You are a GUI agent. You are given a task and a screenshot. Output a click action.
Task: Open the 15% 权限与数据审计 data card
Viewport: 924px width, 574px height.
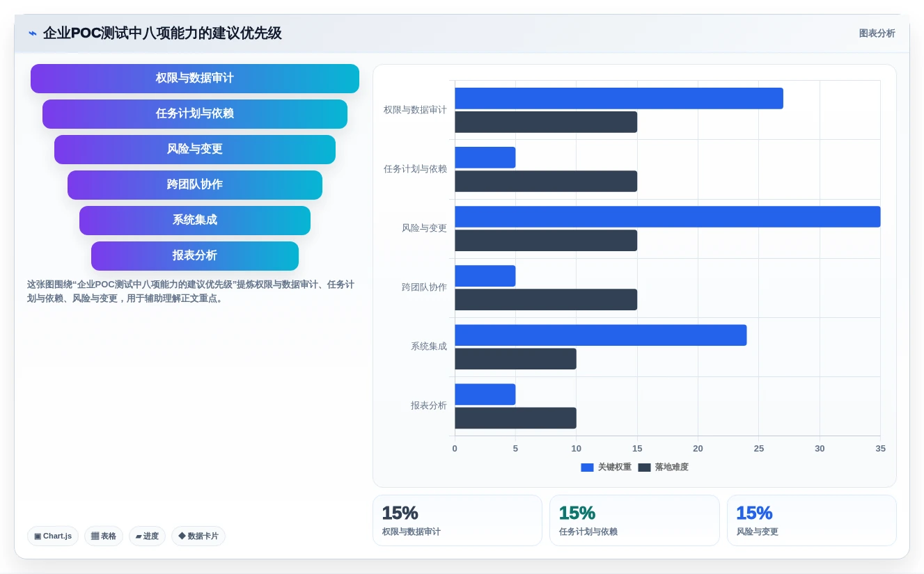point(457,520)
